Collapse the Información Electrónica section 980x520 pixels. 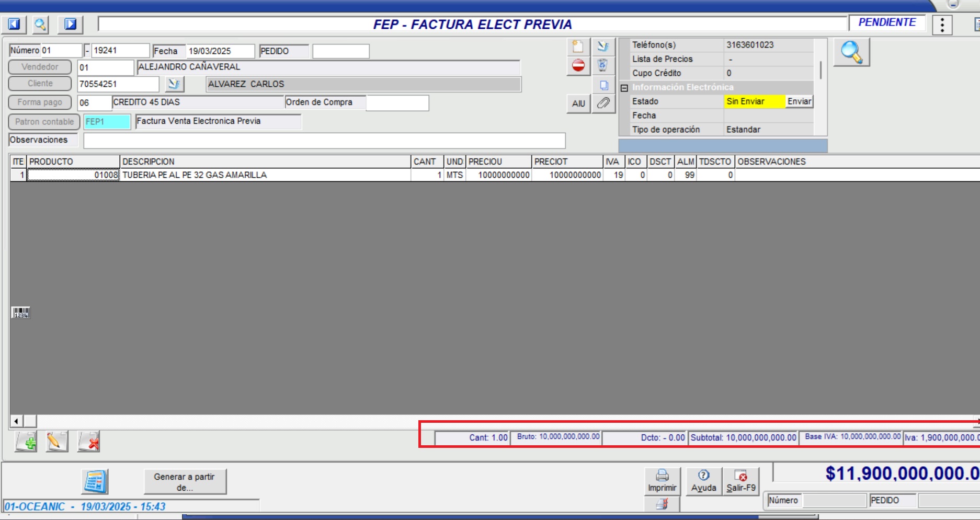tap(624, 88)
